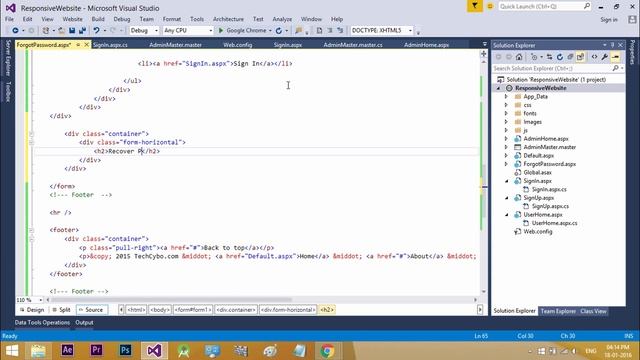Click the notifications flag icon
This screenshot has width=640, height=360.
click(x=475, y=6)
